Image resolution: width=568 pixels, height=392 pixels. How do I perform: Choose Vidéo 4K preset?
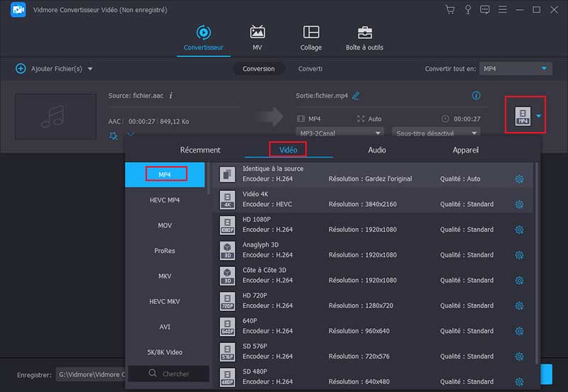point(372,200)
